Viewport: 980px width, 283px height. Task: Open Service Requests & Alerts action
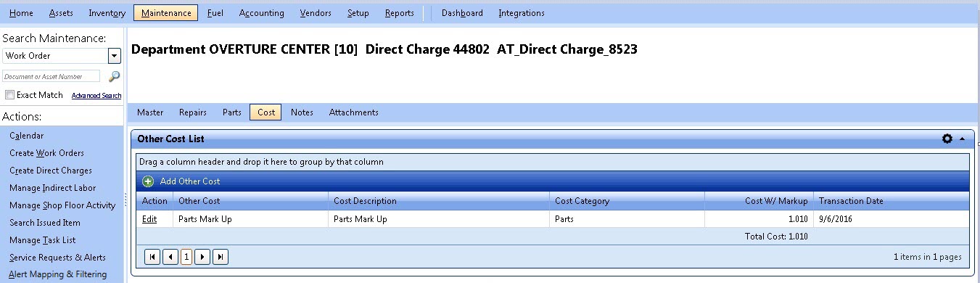click(x=57, y=258)
